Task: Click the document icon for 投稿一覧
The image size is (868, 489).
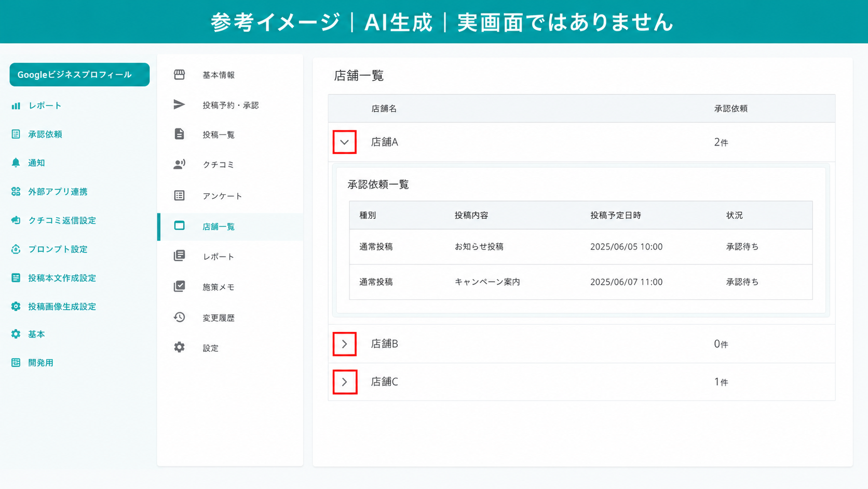Action: (179, 134)
